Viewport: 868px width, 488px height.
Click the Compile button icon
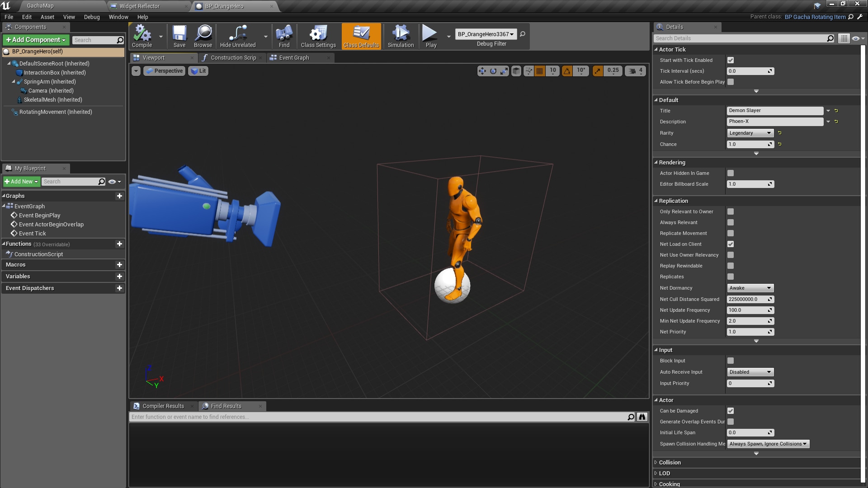(x=142, y=34)
